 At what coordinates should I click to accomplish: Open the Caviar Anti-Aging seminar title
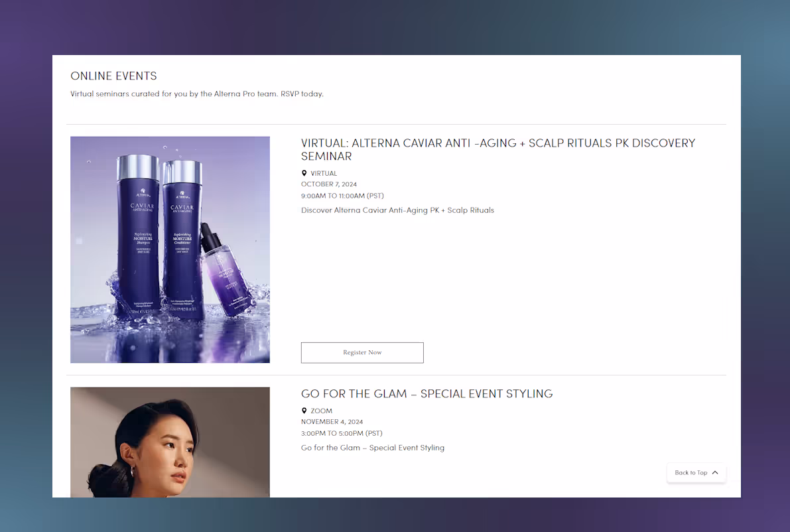(497, 150)
